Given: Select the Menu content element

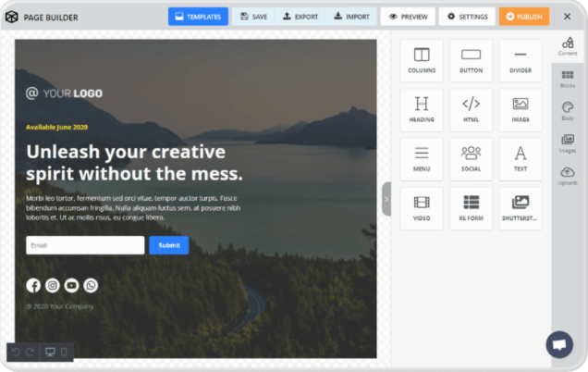Looking at the screenshot, I should (422, 159).
